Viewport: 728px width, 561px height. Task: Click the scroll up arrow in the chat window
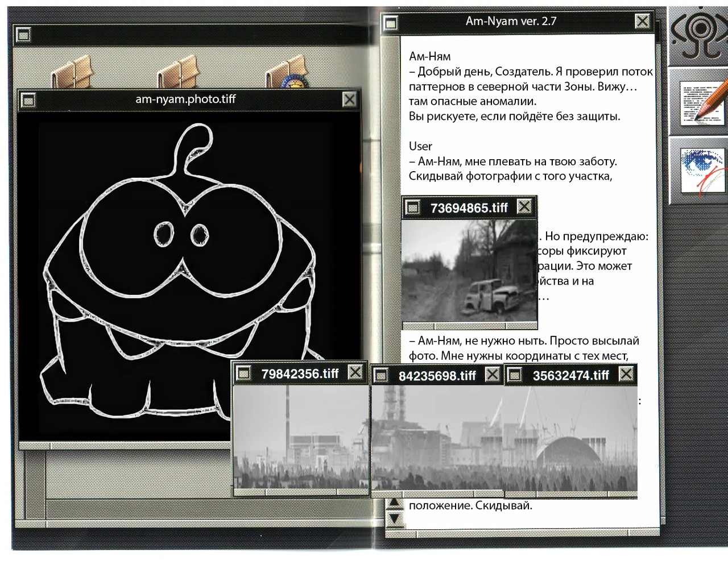[x=394, y=504]
